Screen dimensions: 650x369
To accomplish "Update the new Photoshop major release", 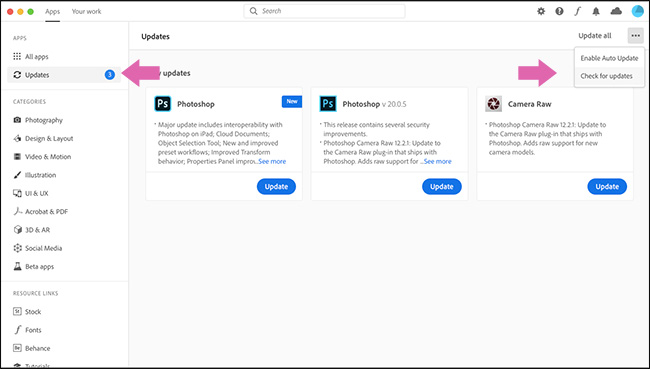I will (276, 187).
